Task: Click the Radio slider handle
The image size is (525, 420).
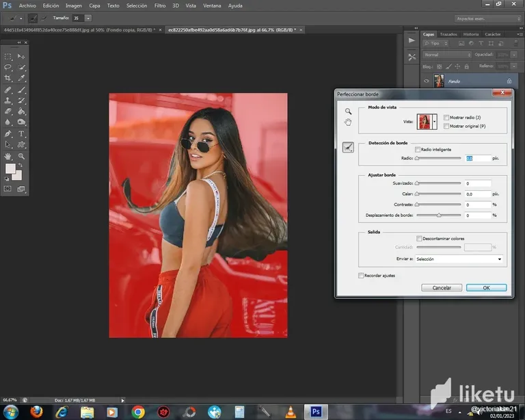Action: [417, 158]
